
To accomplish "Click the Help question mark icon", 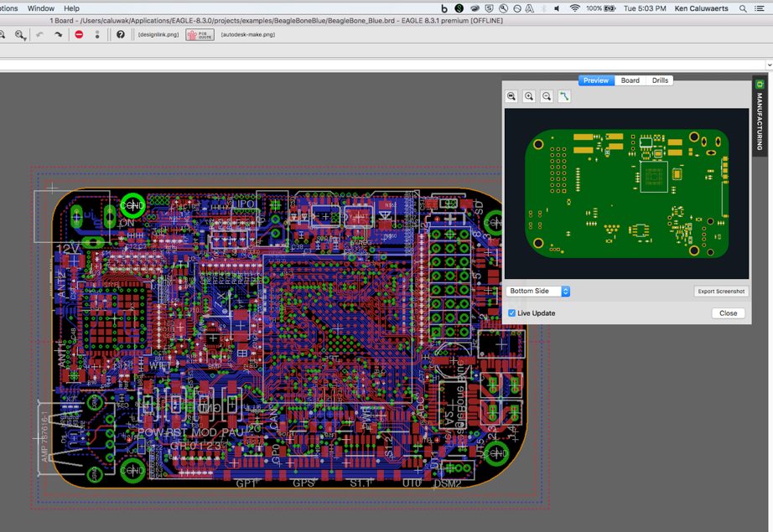I will (x=120, y=35).
